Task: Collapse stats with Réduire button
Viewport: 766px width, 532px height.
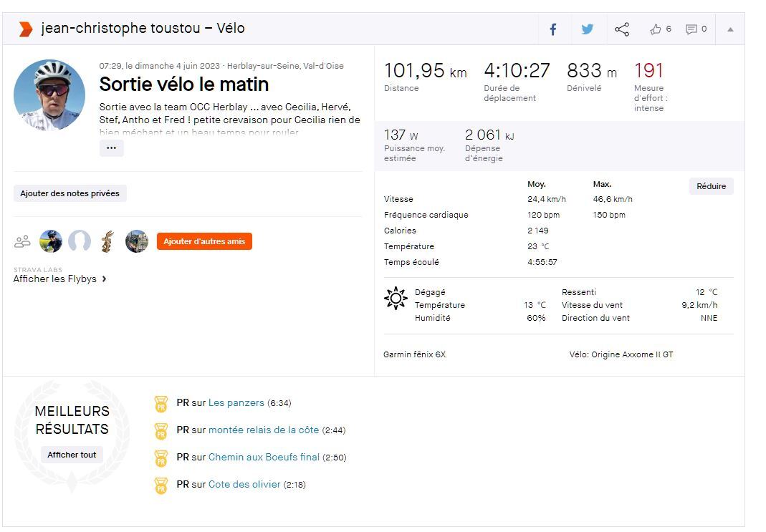Action: (711, 186)
